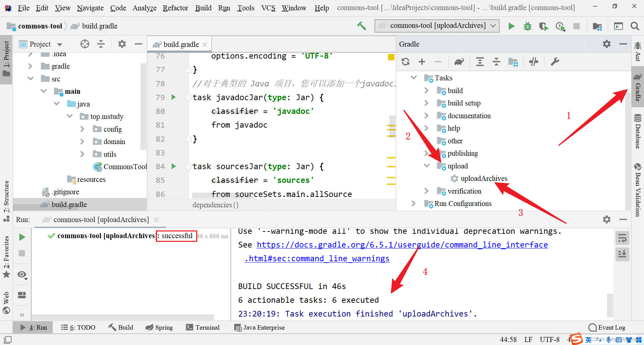This screenshot has height=345, width=644.
Task: Expand the verification task group
Action: click(x=426, y=191)
